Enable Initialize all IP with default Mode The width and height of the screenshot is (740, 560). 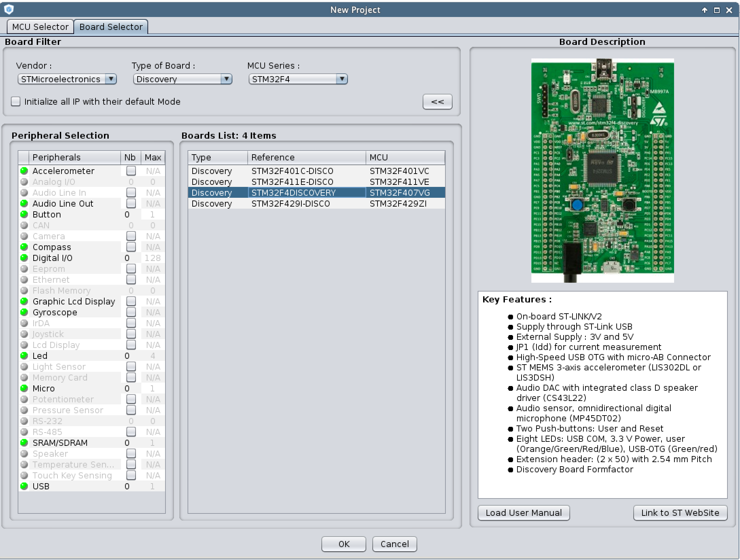tap(16, 102)
